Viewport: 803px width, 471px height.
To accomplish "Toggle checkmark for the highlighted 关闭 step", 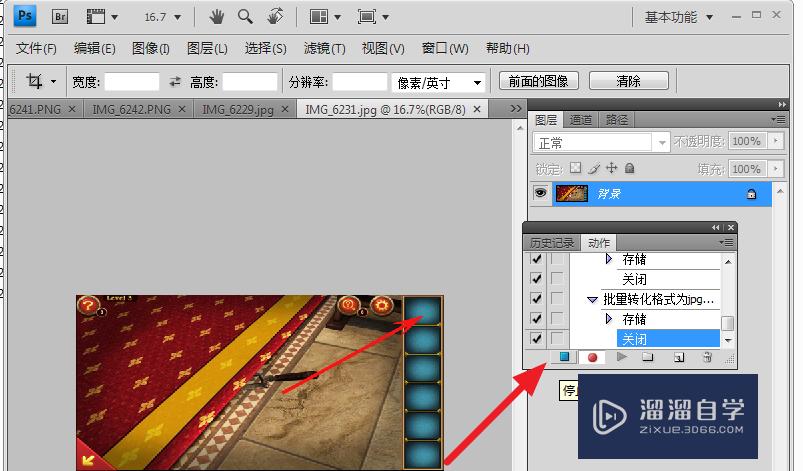I will click(536, 338).
